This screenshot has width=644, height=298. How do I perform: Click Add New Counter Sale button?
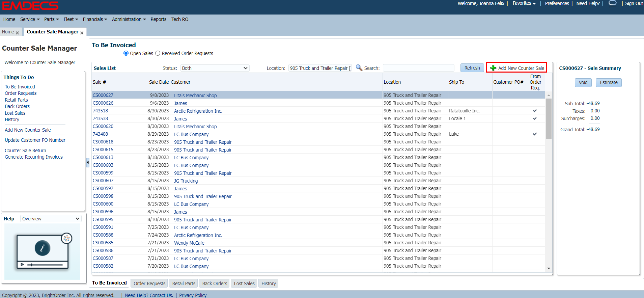(516, 68)
